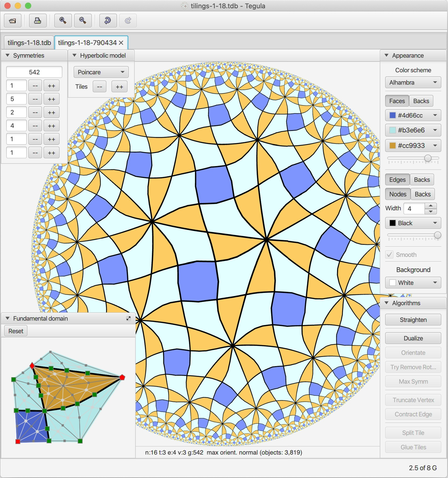
Task: Click the Straighten algorithm button
Action: tap(413, 320)
